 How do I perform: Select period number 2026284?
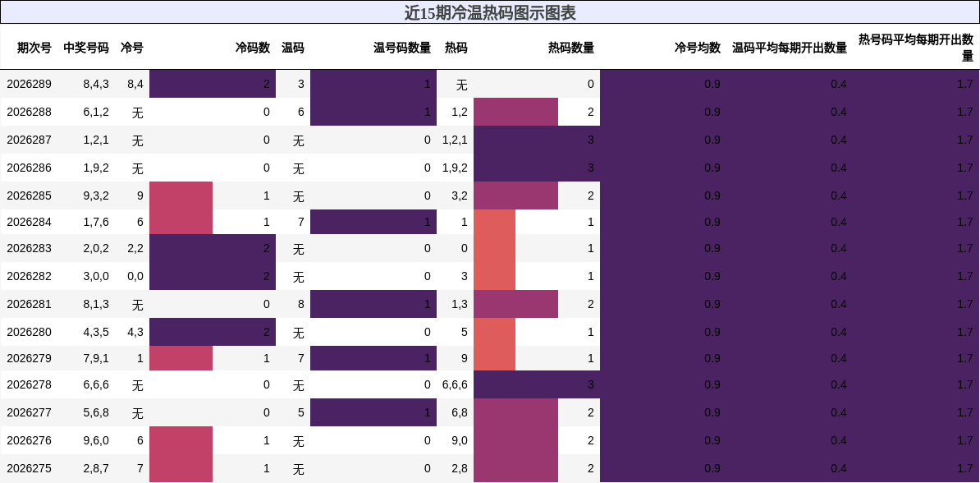[29, 222]
